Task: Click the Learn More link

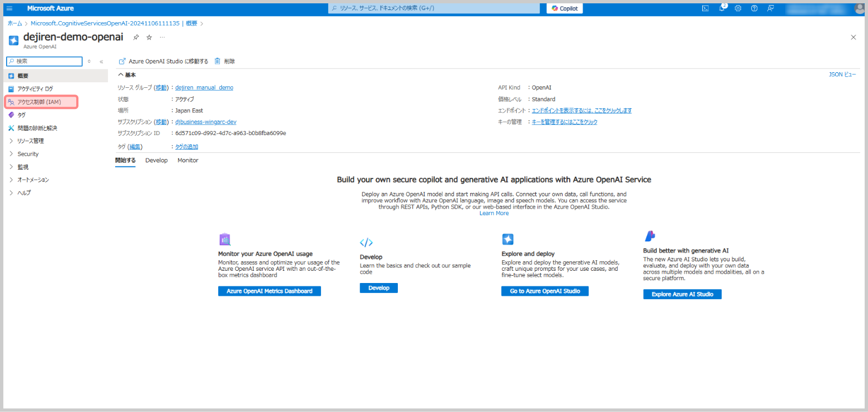Action: (494, 213)
